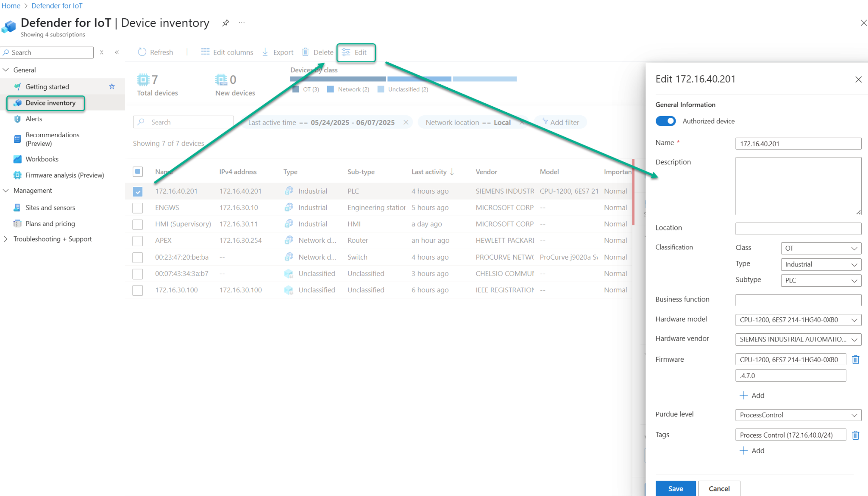Collapse the General section in sidebar
The height and width of the screenshot is (496, 868).
coord(6,70)
